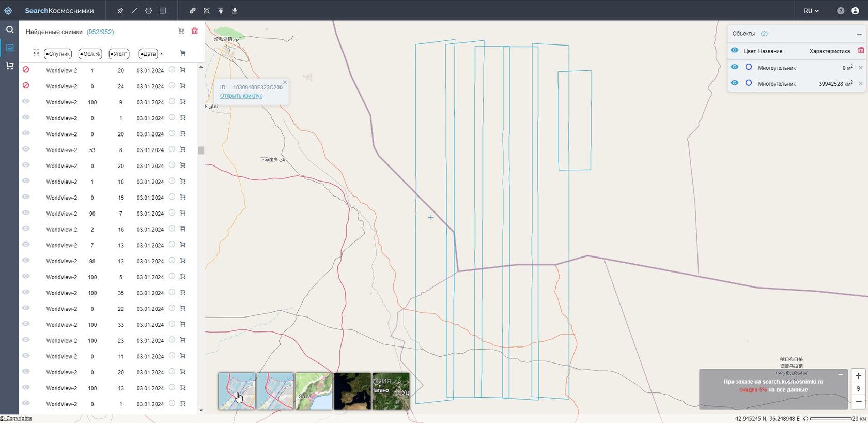Open the results image sidebar panel

[x=9, y=48]
